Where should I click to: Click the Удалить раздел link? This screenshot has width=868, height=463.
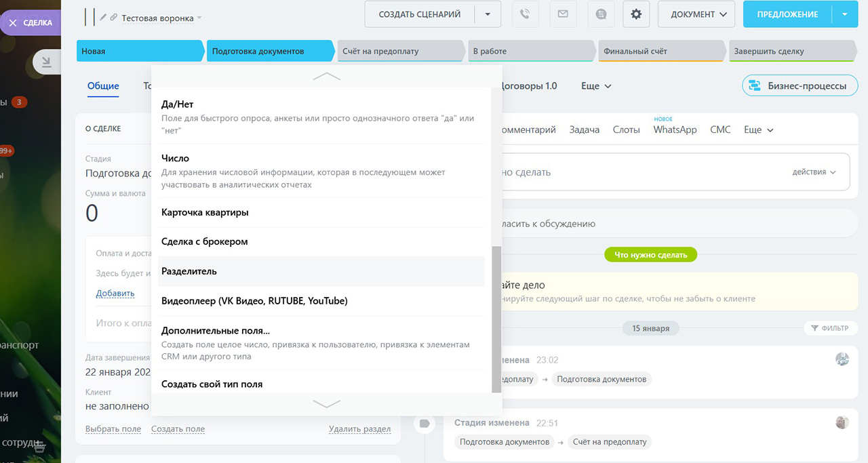point(359,429)
